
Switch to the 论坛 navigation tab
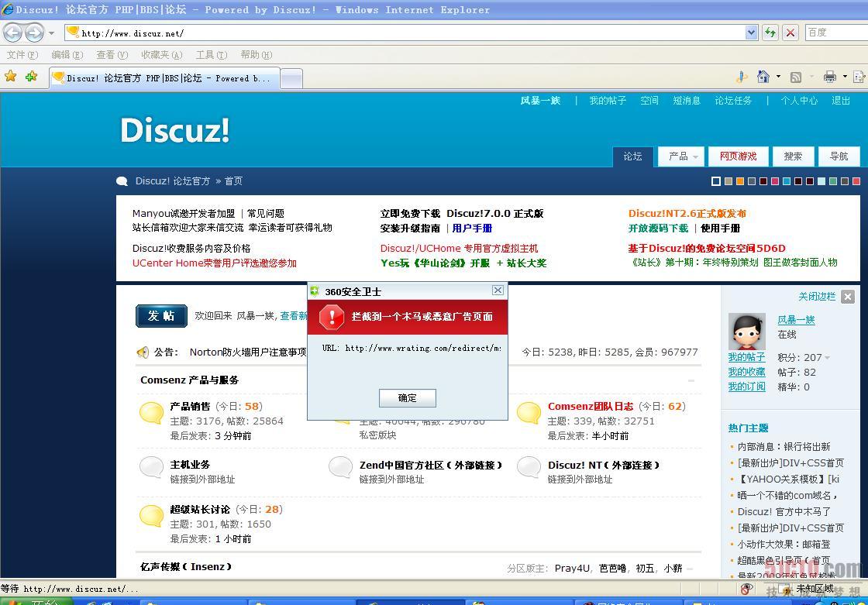pos(632,156)
